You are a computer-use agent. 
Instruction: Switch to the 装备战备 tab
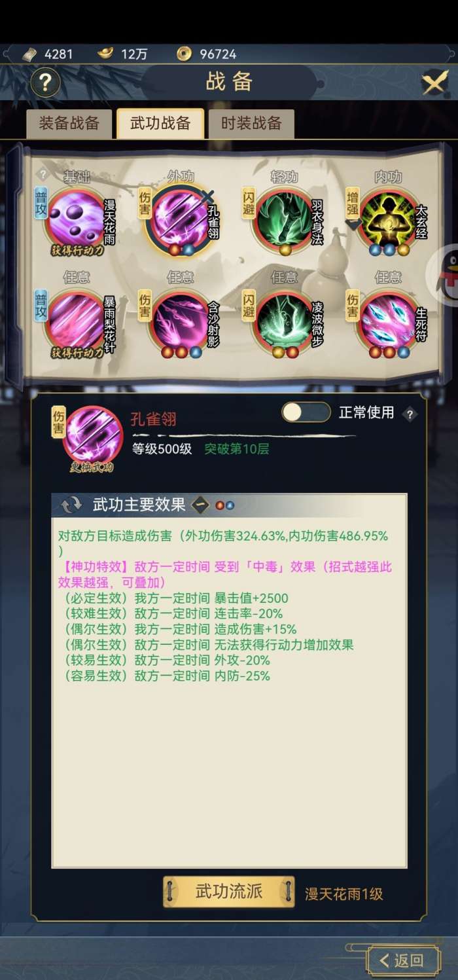(69, 123)
